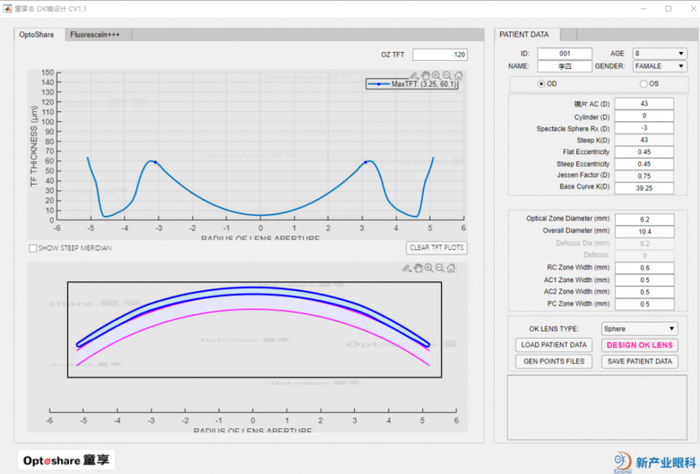Image resolution: width=700 pixels, height=474 pixels.
Task: Activate zoom in on lens profile plot
Action: [x=429, y=268]
